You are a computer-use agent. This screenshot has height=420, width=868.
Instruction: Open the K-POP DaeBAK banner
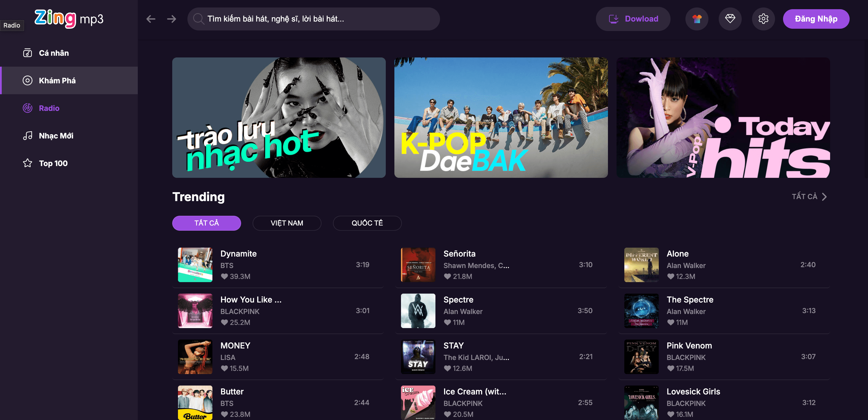[x=501, y=117]
